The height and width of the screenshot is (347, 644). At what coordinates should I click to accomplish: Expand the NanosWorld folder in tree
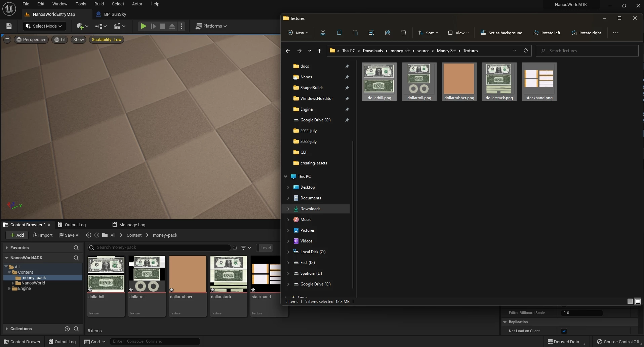(13, 283)
